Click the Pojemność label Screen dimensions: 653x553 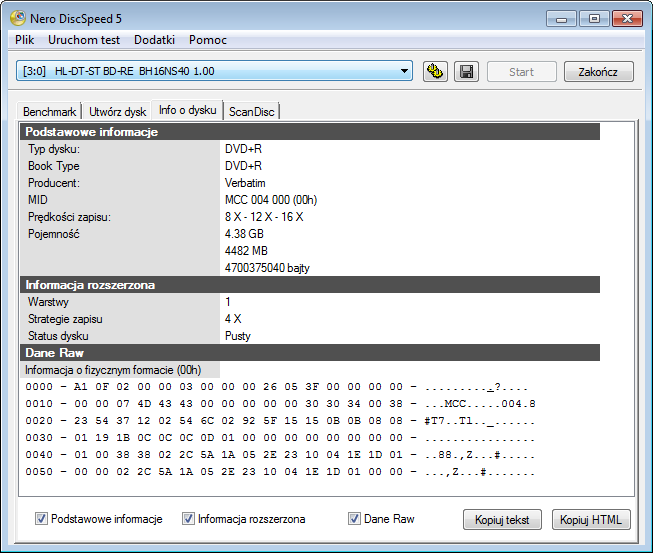pyautogui.click(x=54, y=234)
